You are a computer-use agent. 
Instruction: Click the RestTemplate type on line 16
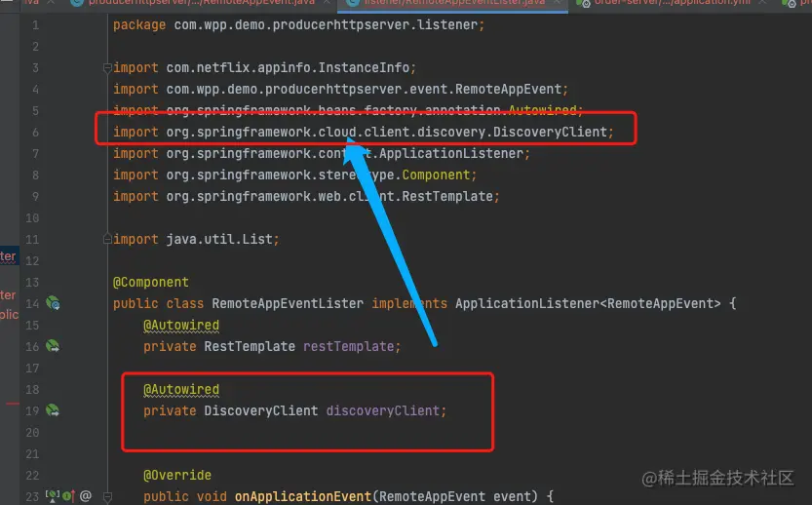point(250,346)
